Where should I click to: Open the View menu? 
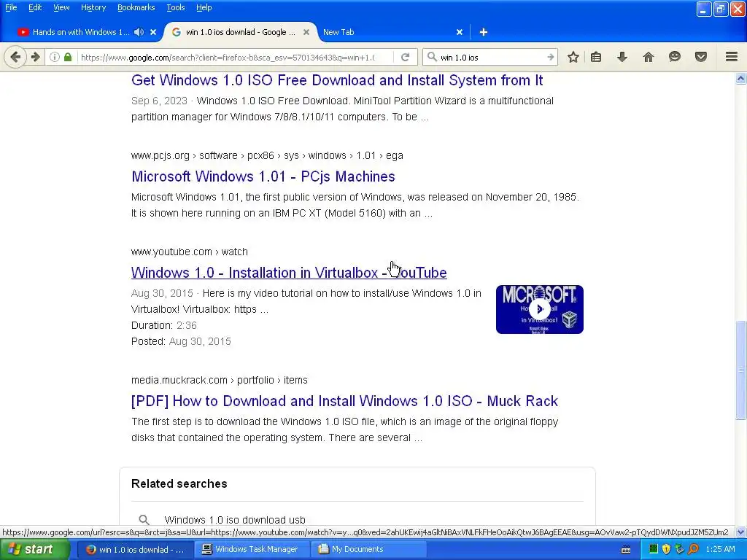pyautogui.click(x=61, y=7)
